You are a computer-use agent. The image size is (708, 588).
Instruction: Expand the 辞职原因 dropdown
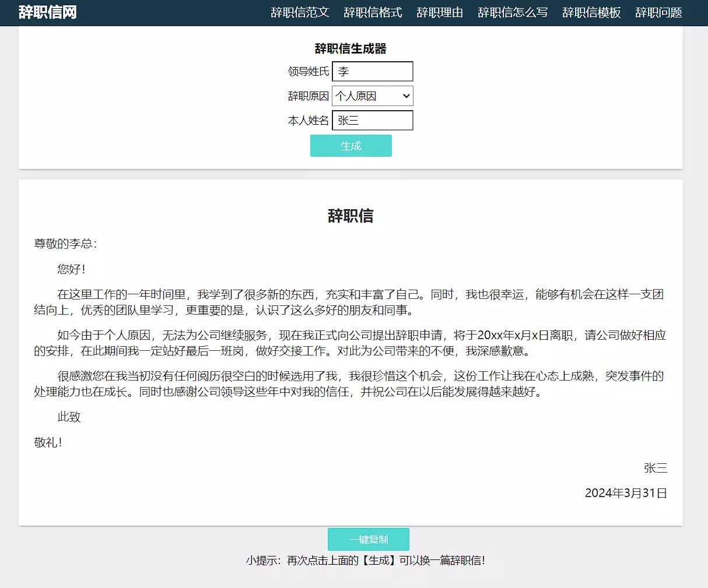372,96
